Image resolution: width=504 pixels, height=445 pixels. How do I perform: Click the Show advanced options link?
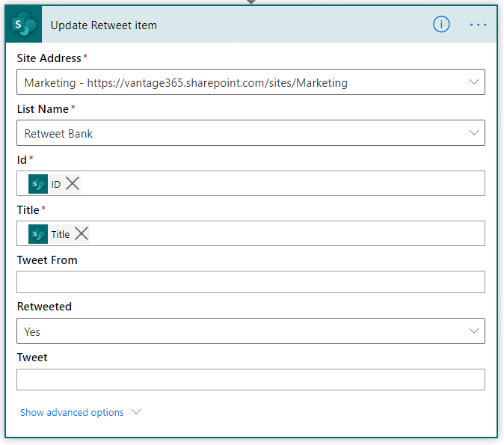72,412
